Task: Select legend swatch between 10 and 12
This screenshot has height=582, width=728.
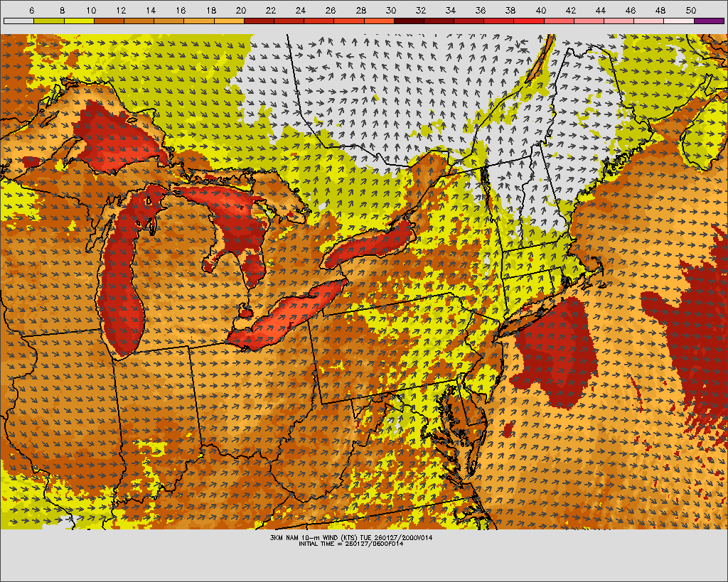Action: click(109, 21)
